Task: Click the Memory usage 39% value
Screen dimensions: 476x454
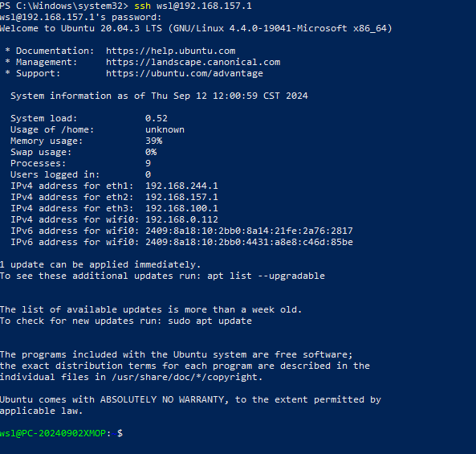Action: click(x=154, y=141)
